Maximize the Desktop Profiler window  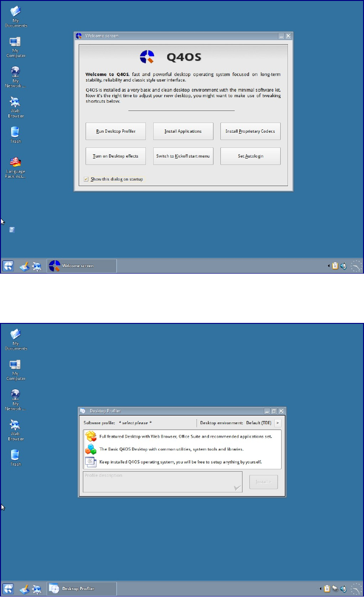pos(274,411)
